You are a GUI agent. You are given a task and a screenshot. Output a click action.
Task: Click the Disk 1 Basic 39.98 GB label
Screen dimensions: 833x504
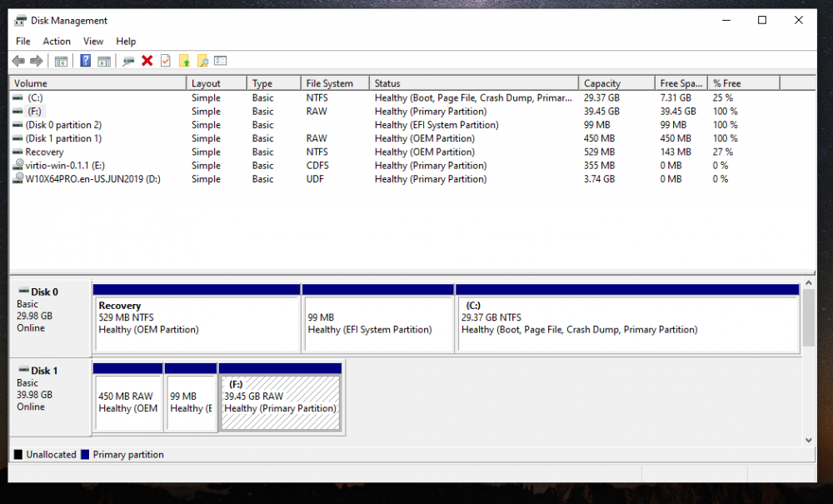(x=51, y=397)
